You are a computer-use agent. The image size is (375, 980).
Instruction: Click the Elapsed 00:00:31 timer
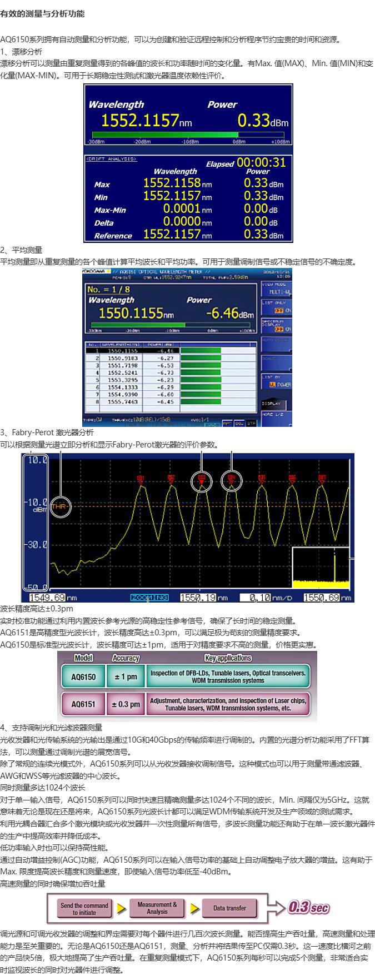pos(246,163)
